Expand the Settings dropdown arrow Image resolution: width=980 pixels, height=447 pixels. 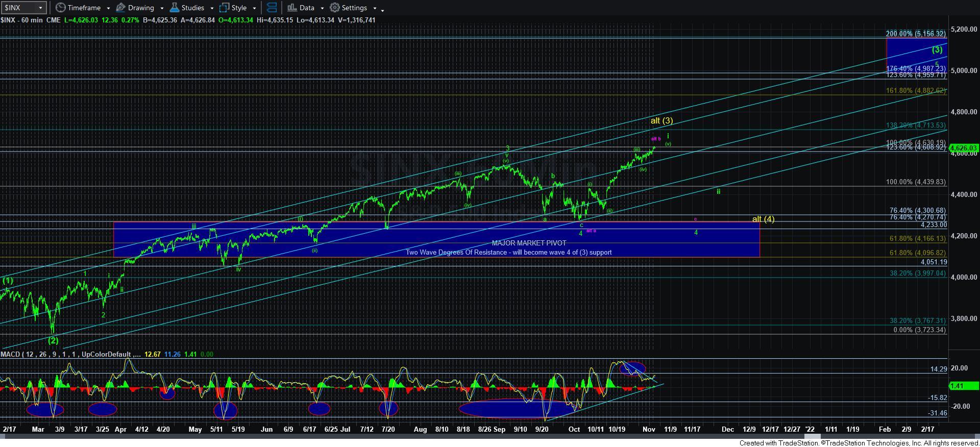(375, 8)
